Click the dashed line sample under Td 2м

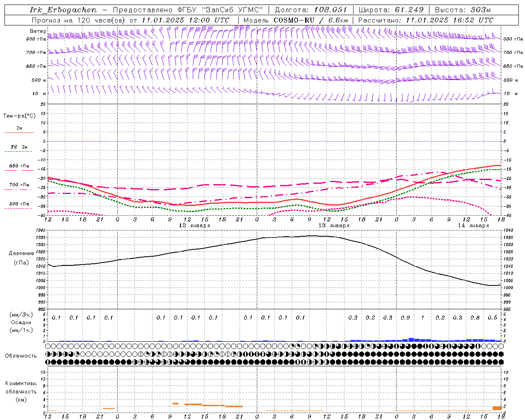point(19,152)
